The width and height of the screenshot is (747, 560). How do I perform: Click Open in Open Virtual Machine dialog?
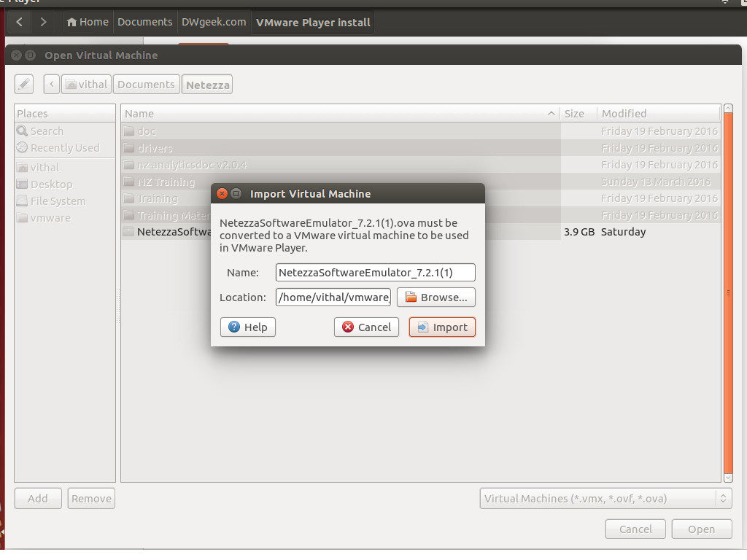click(x=701, y=529)
